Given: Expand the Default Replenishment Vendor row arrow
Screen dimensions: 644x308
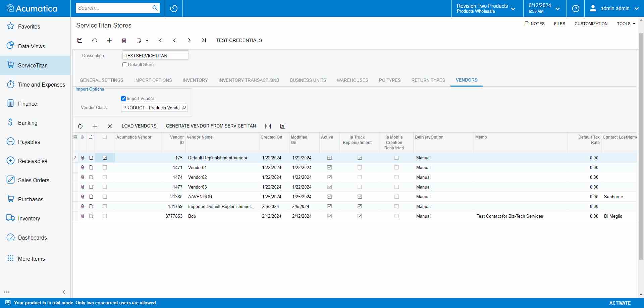Looking at the screenshot, I should pos(75,158).
